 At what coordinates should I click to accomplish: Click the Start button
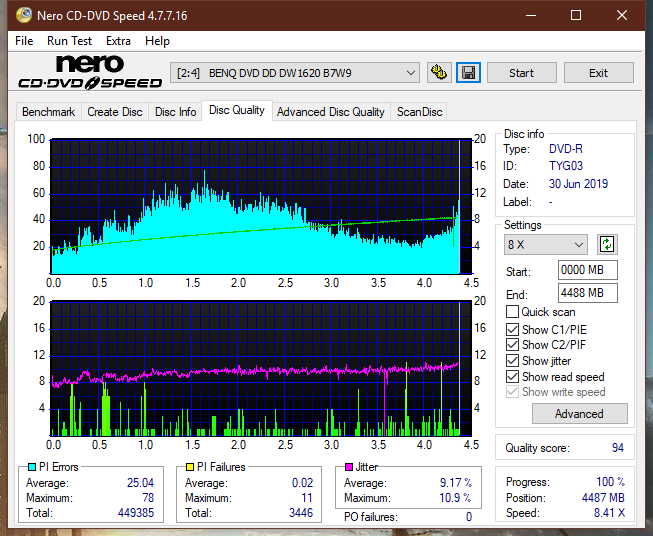pyautogui.click(x=521, y=73)
